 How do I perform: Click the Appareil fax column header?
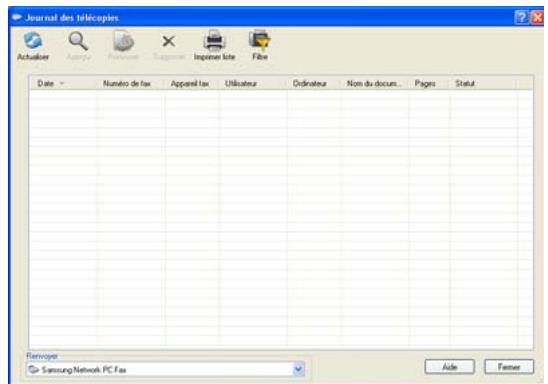click(192, 84)
